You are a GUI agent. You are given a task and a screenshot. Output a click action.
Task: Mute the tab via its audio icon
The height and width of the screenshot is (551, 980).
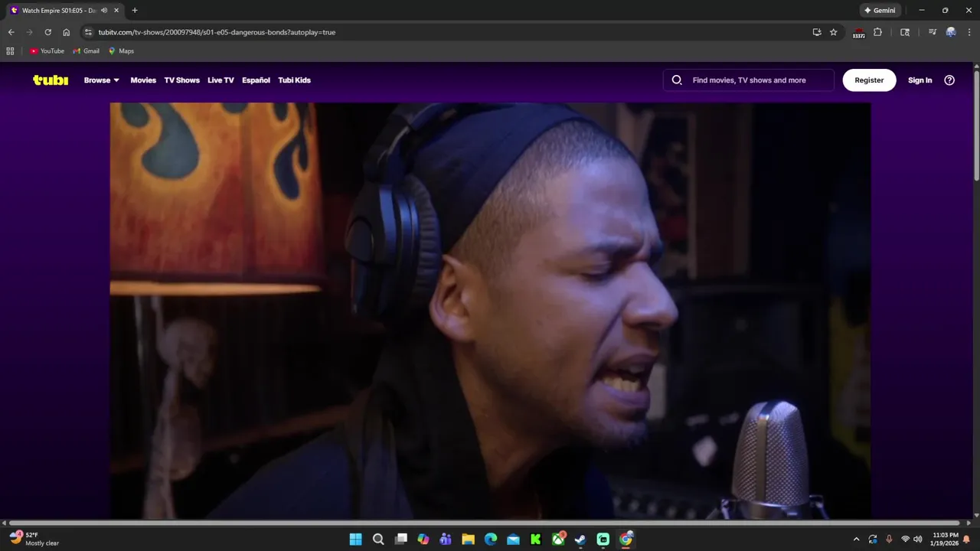[104, 11]
